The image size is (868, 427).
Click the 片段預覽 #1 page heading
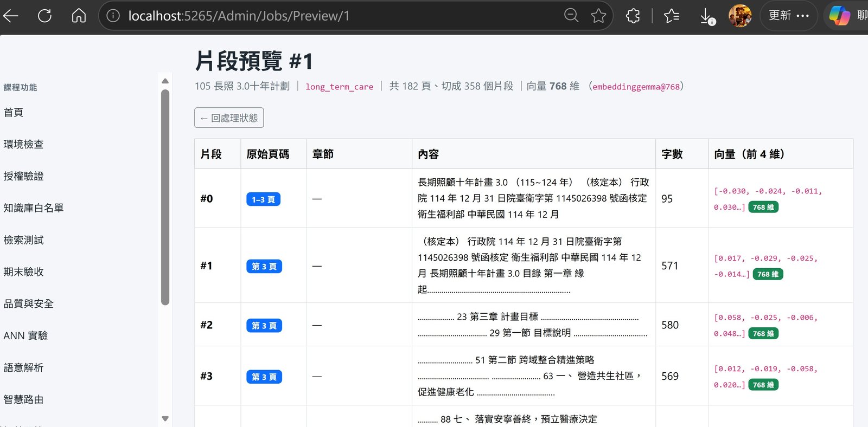(x=254, y=61)
